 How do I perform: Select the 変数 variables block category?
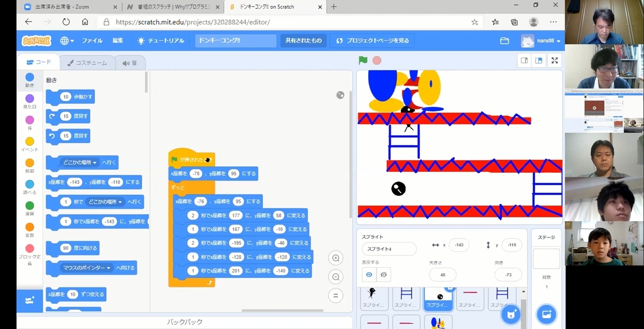[30, 230]
